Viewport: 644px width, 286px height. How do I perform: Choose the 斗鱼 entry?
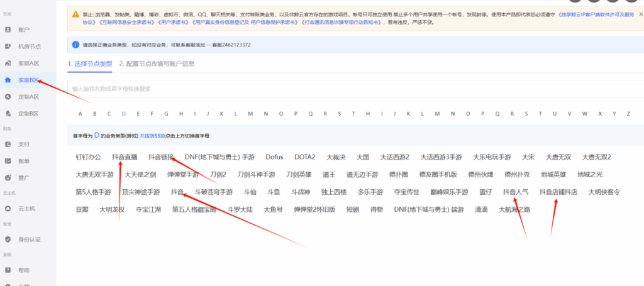click(274, 192)
